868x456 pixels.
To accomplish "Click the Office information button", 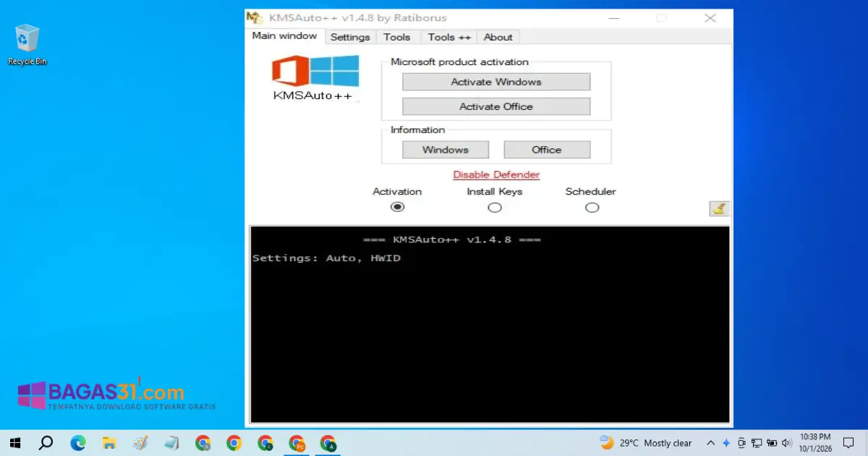I will tap(547, 150).
